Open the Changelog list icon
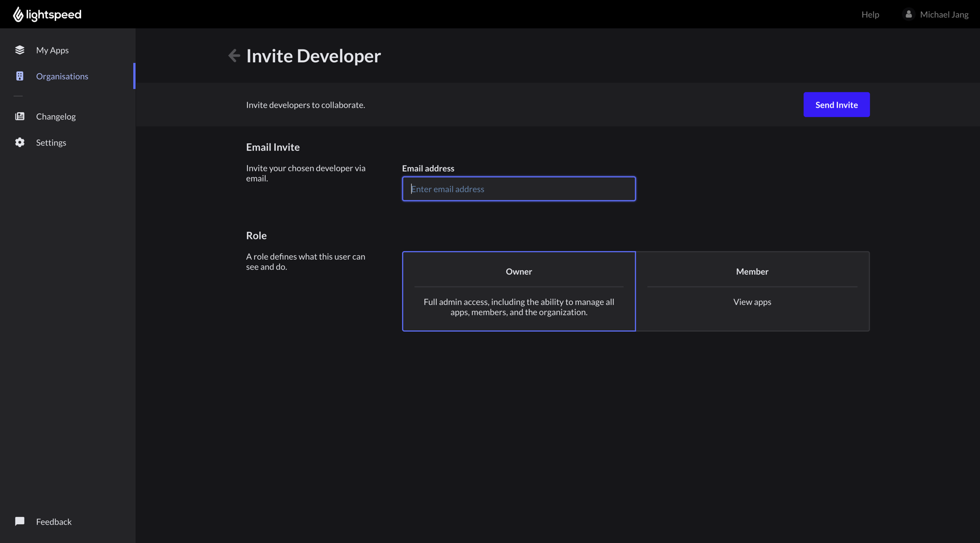The height and width of the screenshot is (543, 980). (19, 116)
